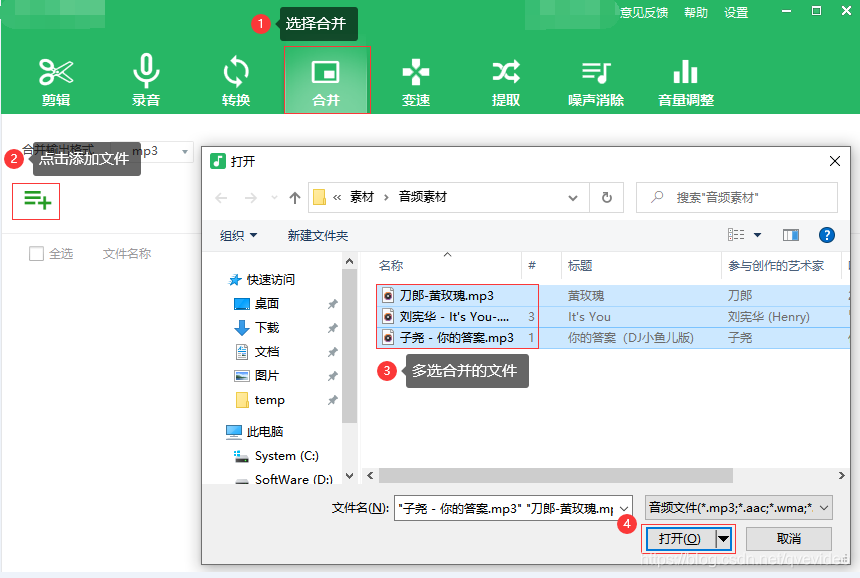Click horizontal scrollbar right arrow
Screen dimensions: 860x578
(x=841, y=475)
